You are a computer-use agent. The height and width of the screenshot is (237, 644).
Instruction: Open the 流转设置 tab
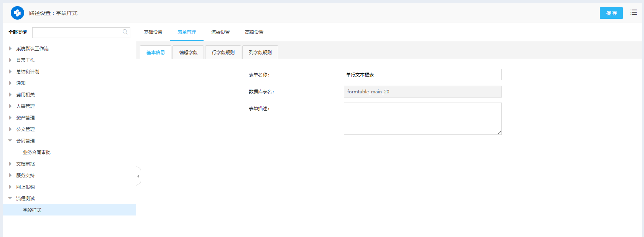pyautogui.click(x=220, y=32)
